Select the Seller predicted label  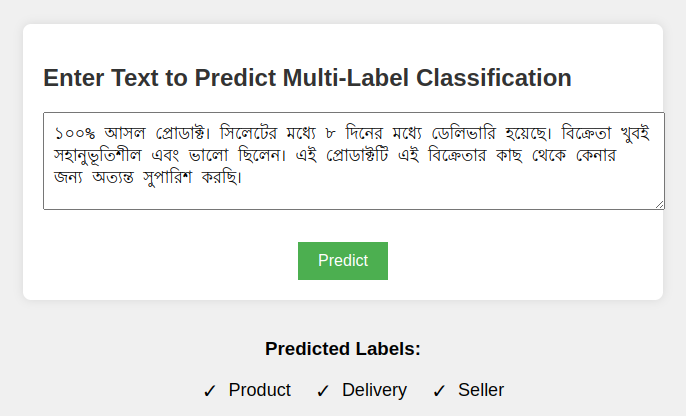[x=481, y=390]
